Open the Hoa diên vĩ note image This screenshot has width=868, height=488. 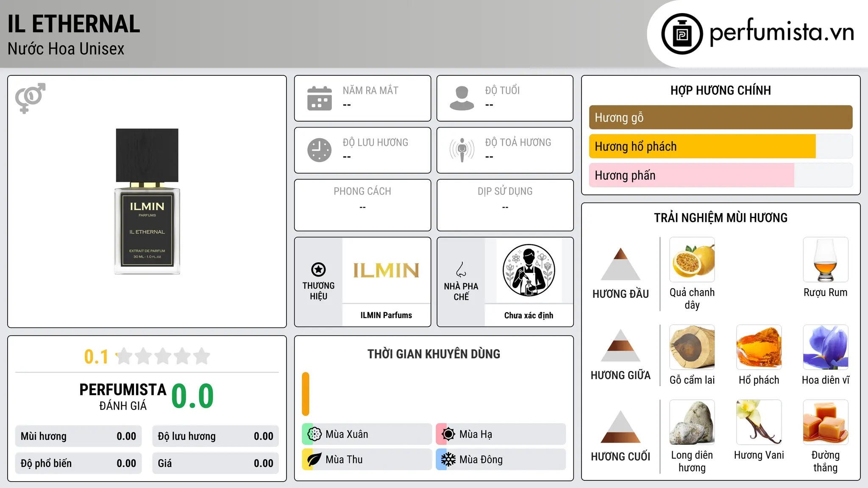pos(826,347)
